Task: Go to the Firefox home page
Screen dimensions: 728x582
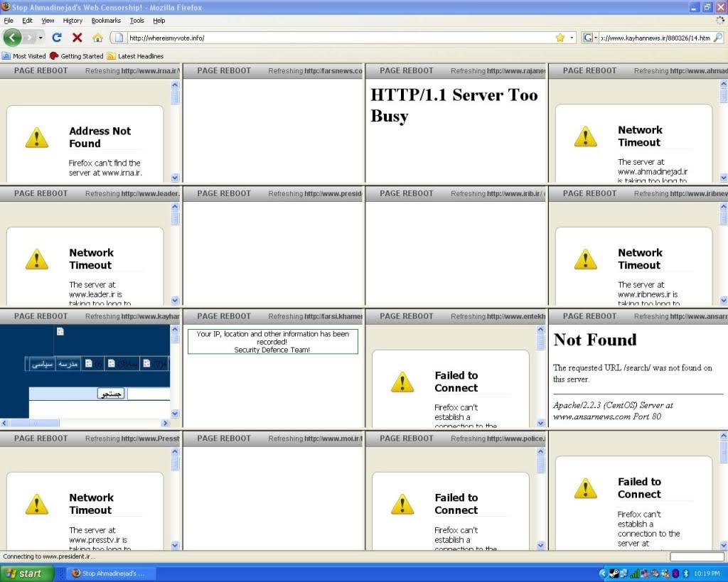Action: (x=97, y=38)
